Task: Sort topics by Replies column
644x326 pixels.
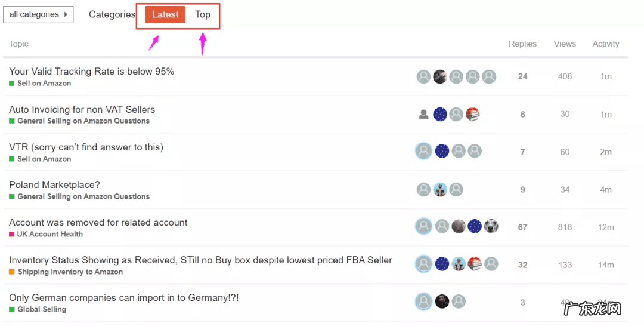Action: click(x=522, y=44)
